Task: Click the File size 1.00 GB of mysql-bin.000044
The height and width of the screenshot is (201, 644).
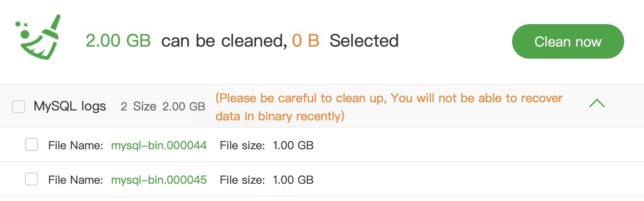Action: (293, 145)
